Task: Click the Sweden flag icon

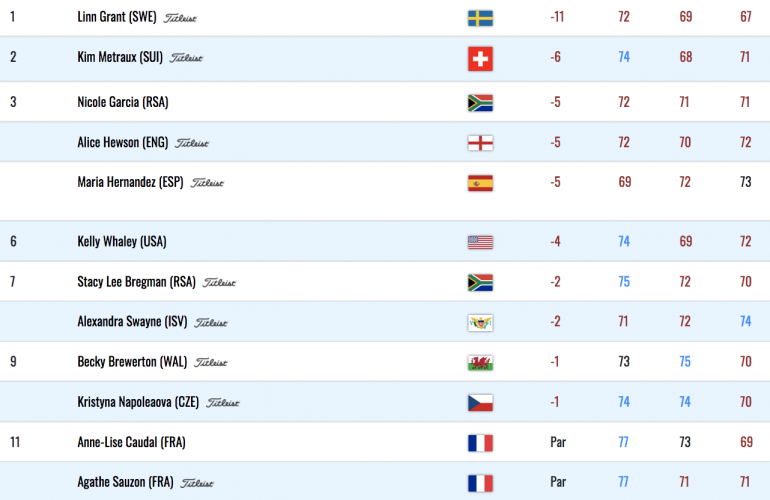Action: [480, 18]
